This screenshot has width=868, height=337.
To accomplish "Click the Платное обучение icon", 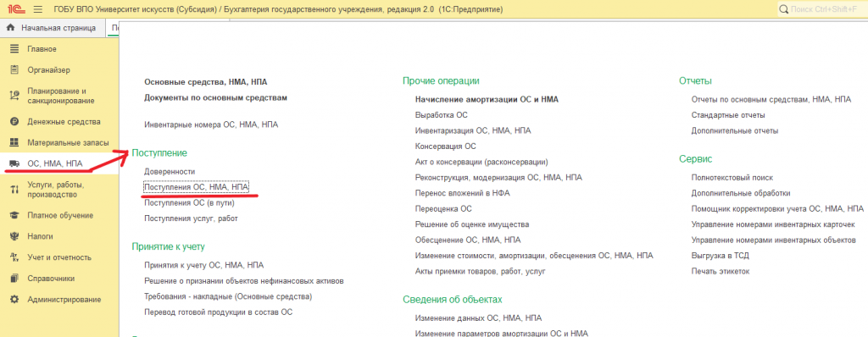I will pyautogui.click(x=15, y=215).
